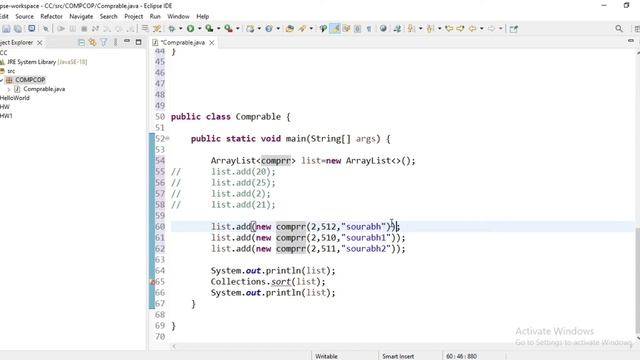Click the Back navigation arrow icon
The height and width of the screenshot is (360, 640).
click(x=473, y=29)
